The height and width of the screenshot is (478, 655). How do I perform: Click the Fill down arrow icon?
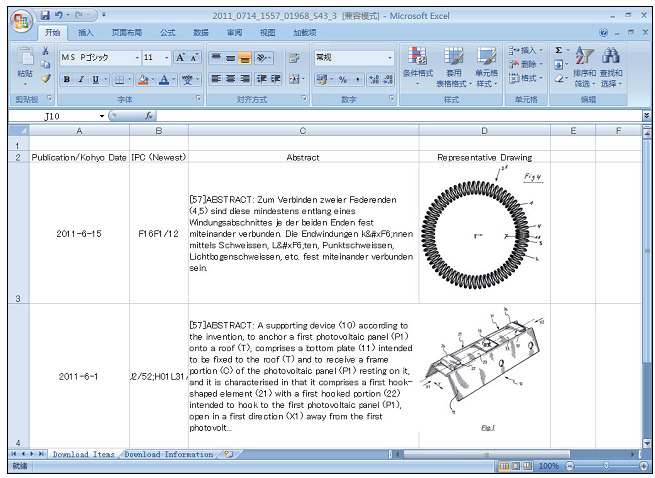(x=559, y=64)
